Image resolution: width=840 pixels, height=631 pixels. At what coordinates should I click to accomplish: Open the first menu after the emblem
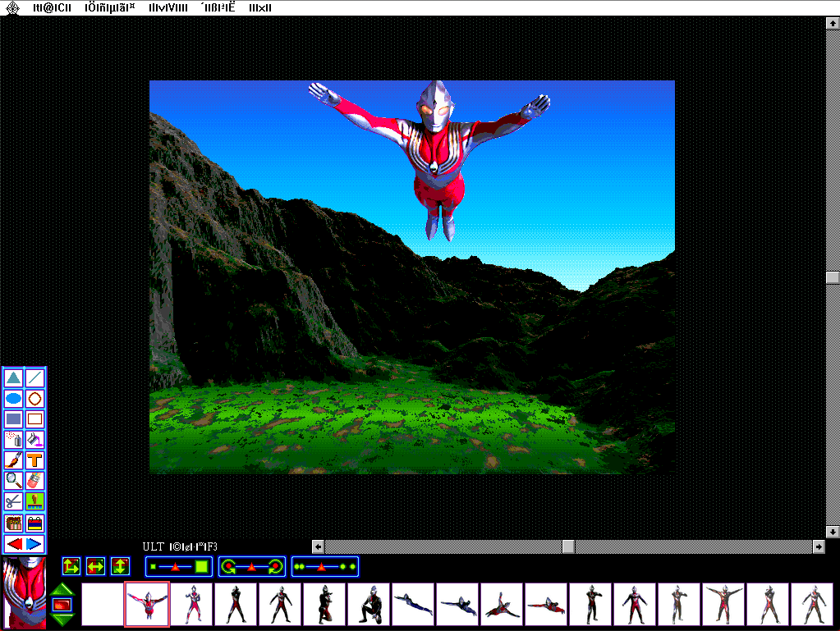click(52, 8)
